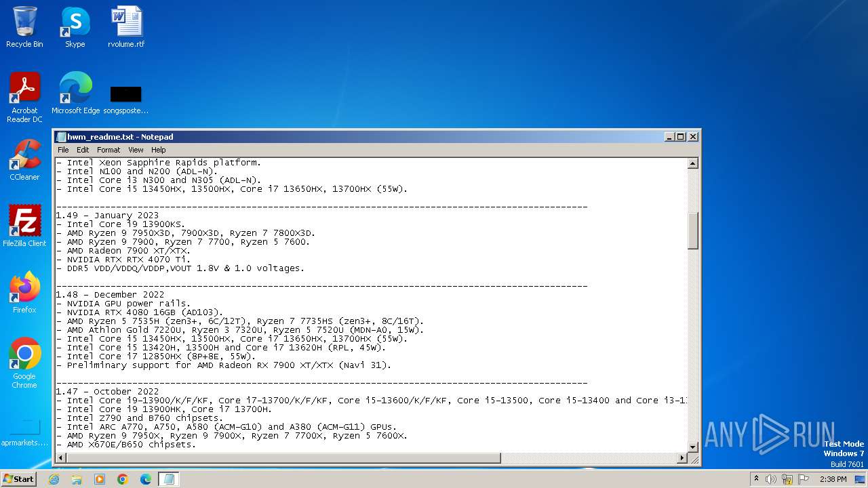868x488 pixels.
Task: Click the 'AMD Athlon Gold 7220U' line
Action: pyautogui.click(x=240, y=330)
